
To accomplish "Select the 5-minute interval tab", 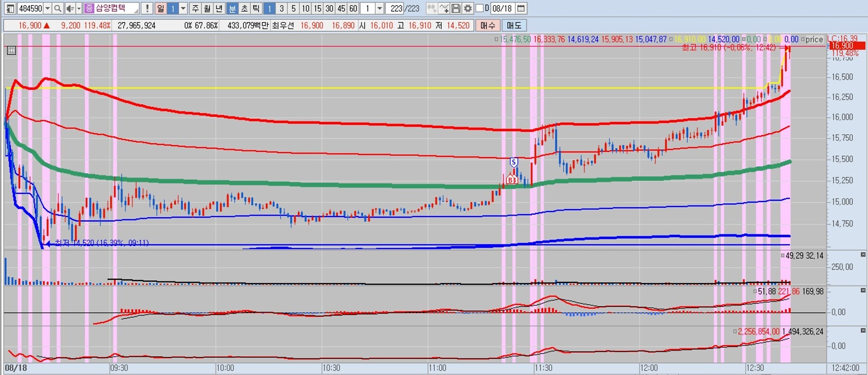I will (x=293, y=8).
